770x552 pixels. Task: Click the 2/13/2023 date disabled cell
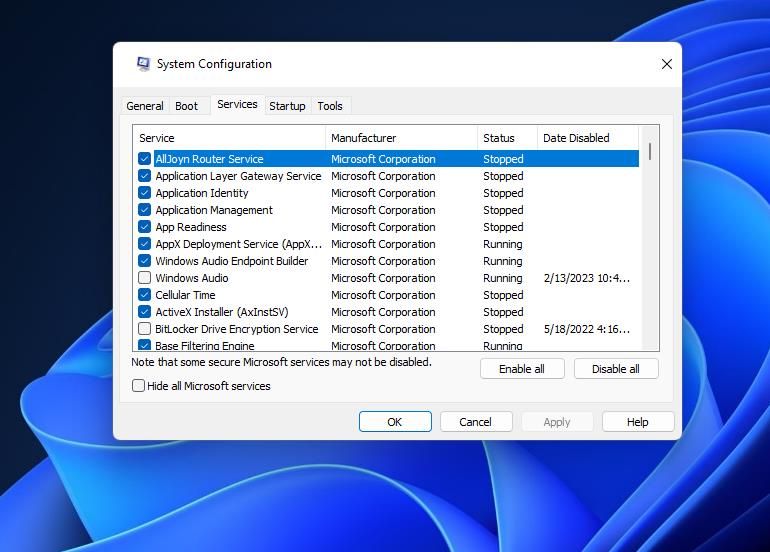(587, 278)
